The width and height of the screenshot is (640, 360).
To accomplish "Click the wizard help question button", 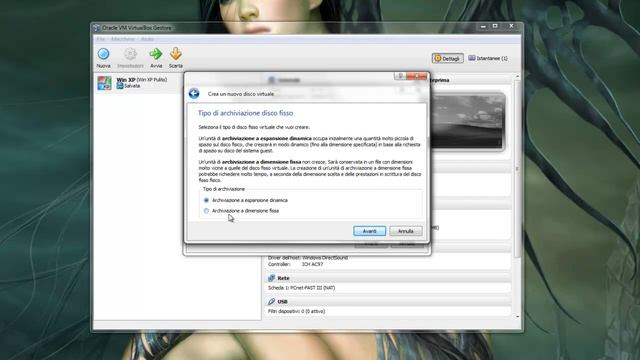I will pyautogui.click(x=400, y=76).
